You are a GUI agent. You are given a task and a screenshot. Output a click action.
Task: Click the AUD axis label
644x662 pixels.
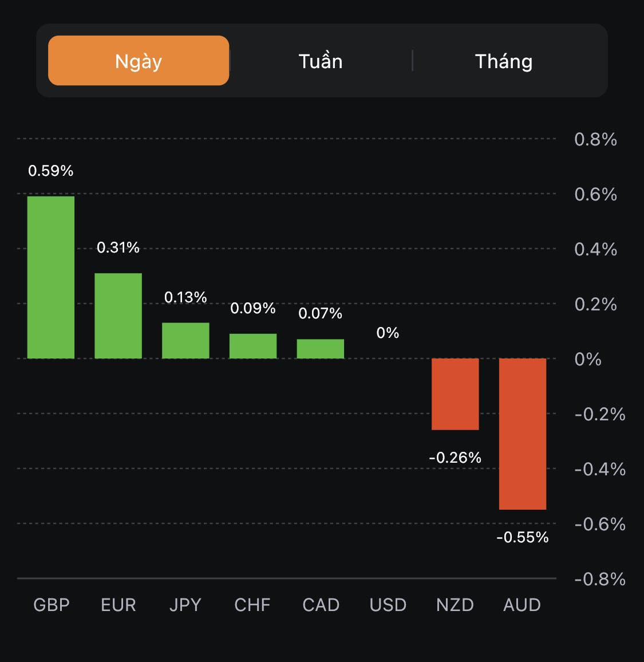pos(522,605)
